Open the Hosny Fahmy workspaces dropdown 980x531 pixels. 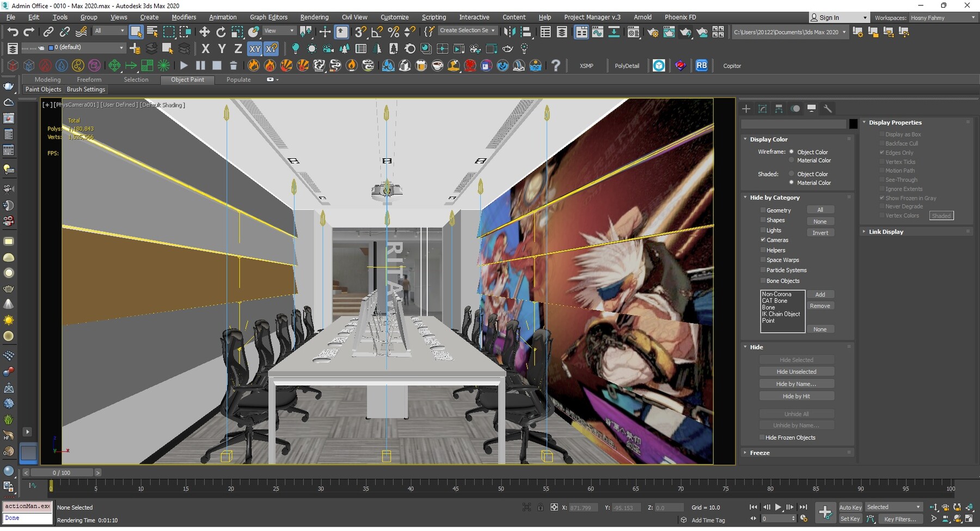click(944, 17)
